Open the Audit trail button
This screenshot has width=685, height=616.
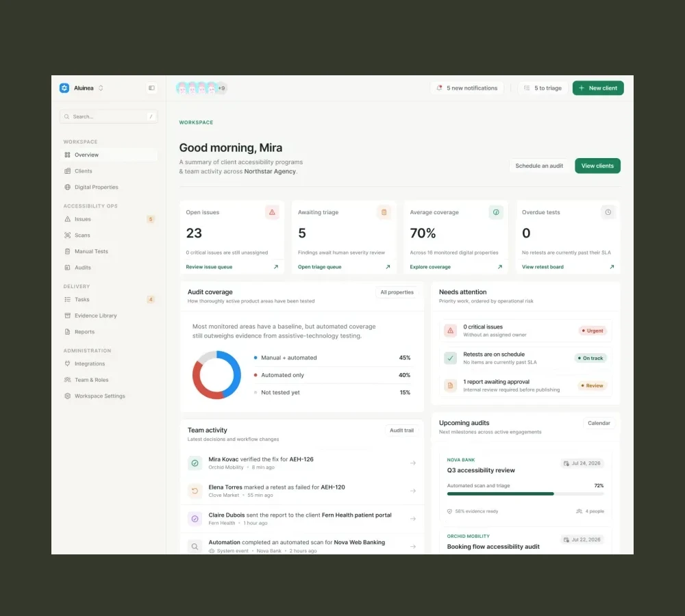click(x=401, y=430)
